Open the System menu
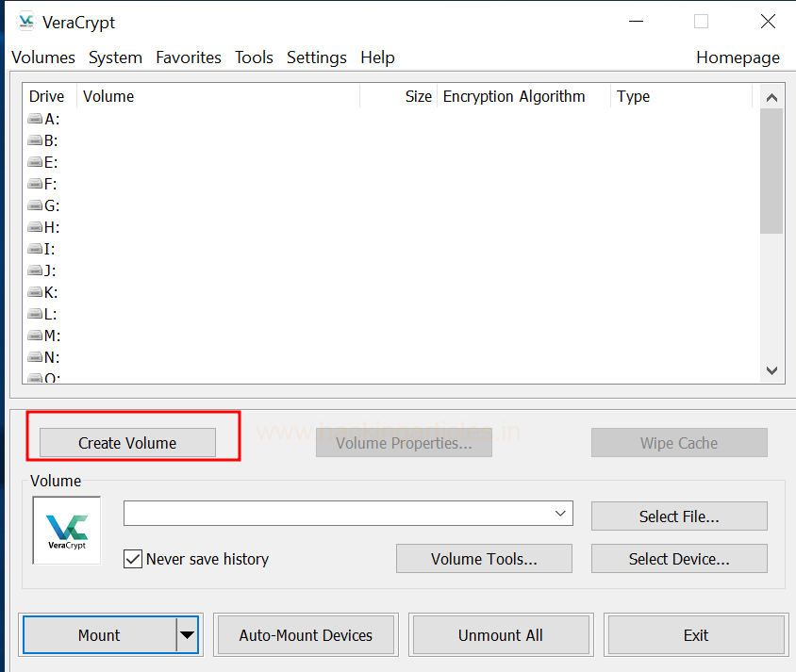Viewport: 796px width, 672px height. pos(115,57)
